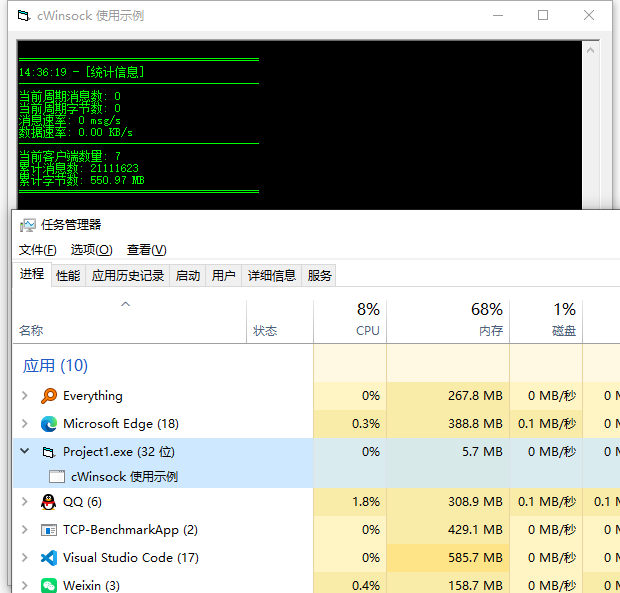Click the 当前客户端数量 7 console line
Image resolution: width=620 pixels, height=593 pixels.
pos(70,156)
